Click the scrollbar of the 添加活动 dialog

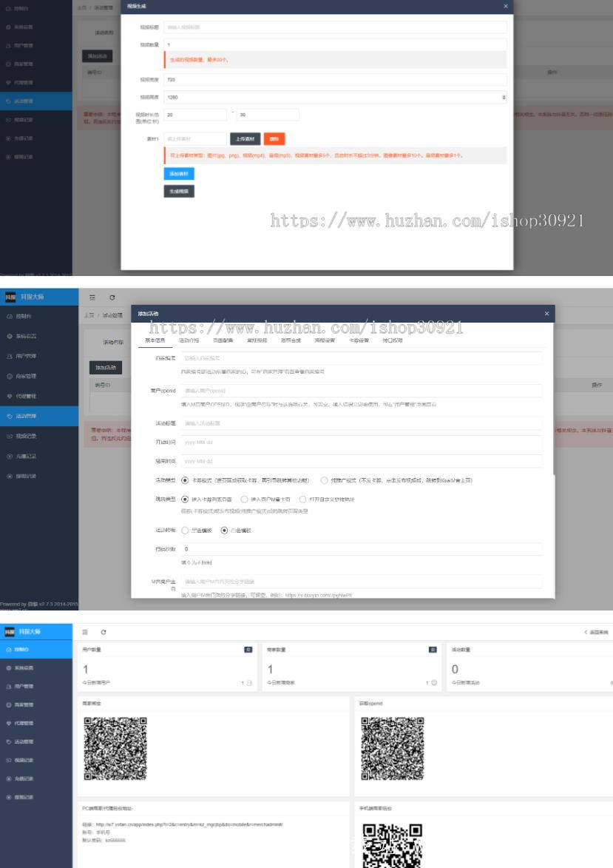click(x=554, y=399)
